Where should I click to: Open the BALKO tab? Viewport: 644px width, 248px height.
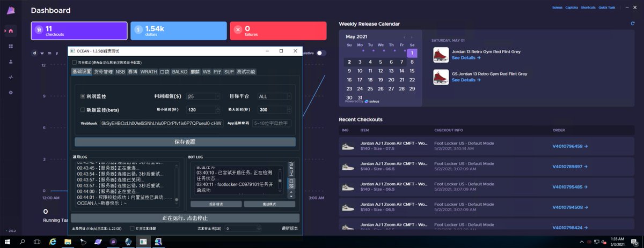180,71
